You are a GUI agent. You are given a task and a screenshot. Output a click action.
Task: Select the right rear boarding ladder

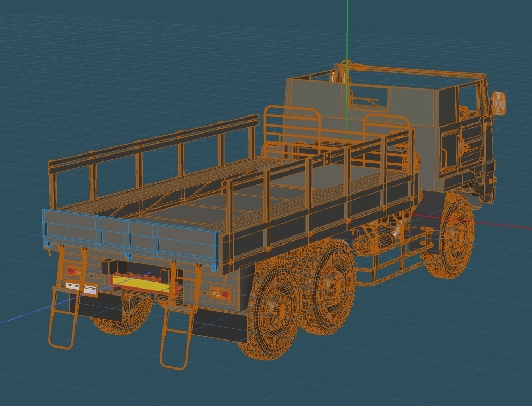[180, 315]
